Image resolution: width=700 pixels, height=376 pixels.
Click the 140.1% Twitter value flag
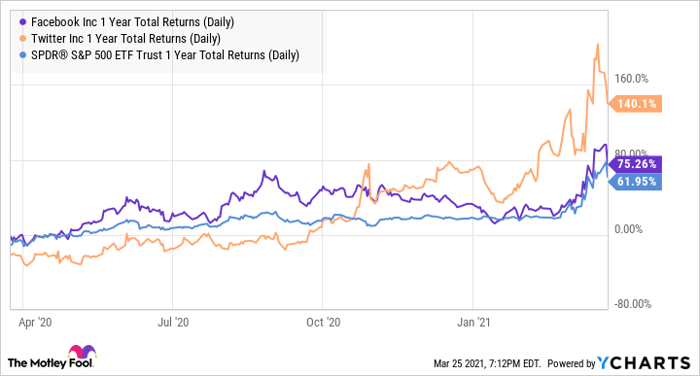tap(635, 104)
